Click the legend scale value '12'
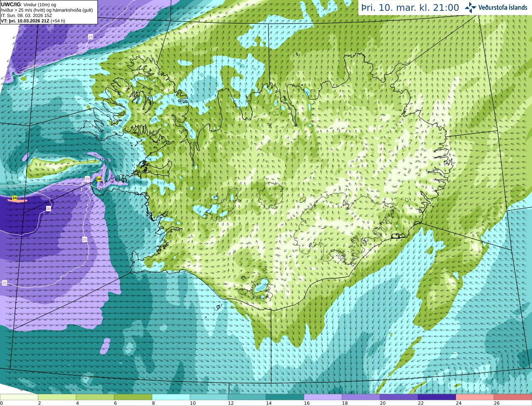This screenshot has height=406, width=532. 231,403
